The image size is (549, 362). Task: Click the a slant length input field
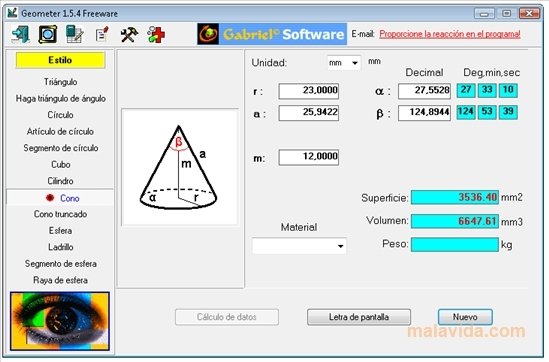308,113
